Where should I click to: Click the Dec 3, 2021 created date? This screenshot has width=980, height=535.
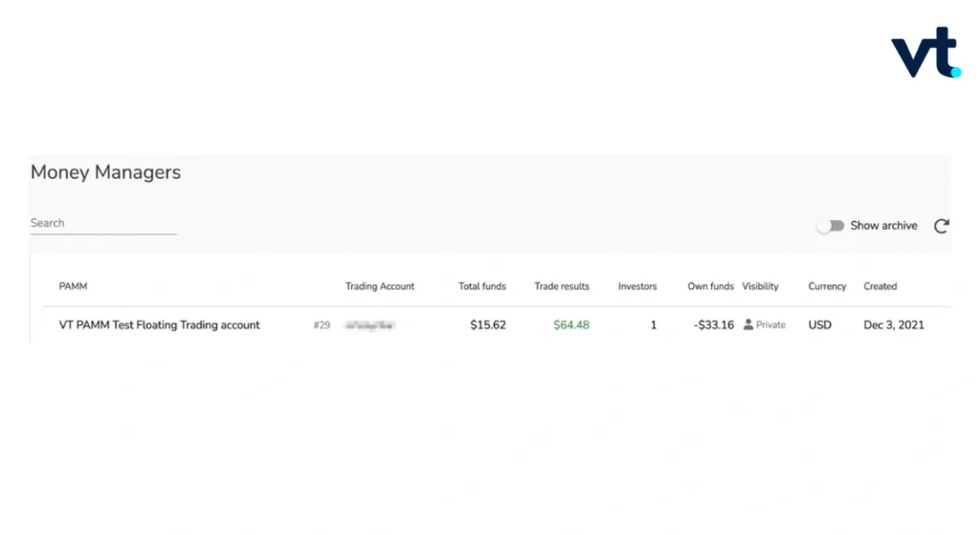click(894, 325)
